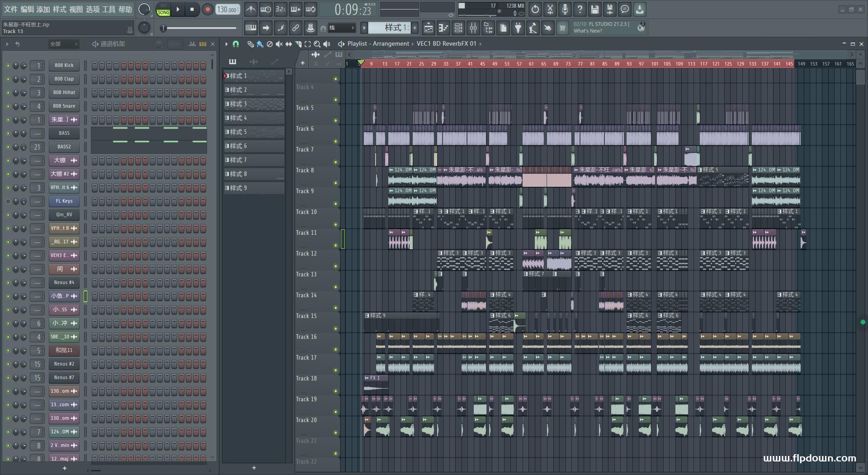
Task: Toggle the loop recording icon
Action: click(311, 9)
